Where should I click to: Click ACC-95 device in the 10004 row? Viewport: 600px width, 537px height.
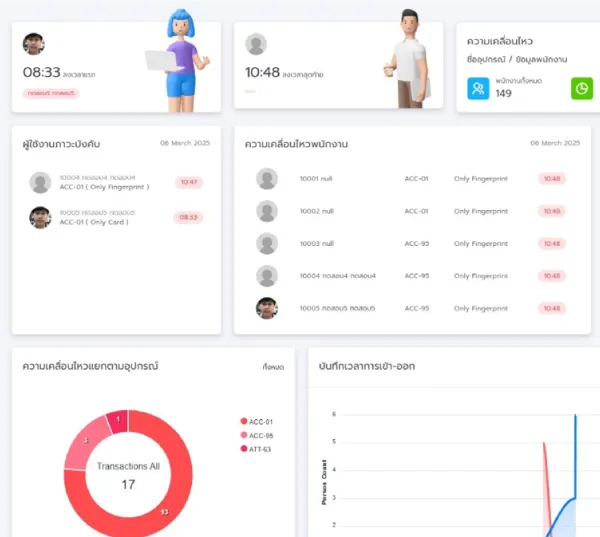(417, 276)
